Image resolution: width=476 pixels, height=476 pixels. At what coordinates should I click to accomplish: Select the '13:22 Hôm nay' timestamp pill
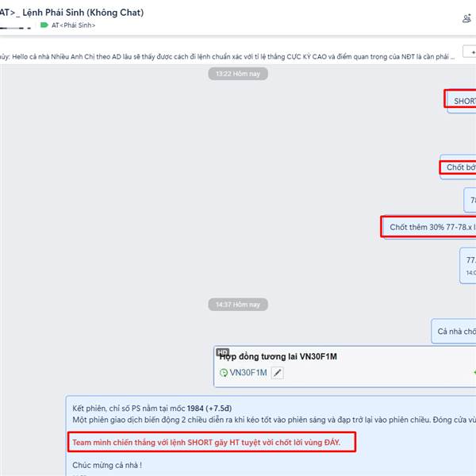pyautogui.click(x=238, y=74)
